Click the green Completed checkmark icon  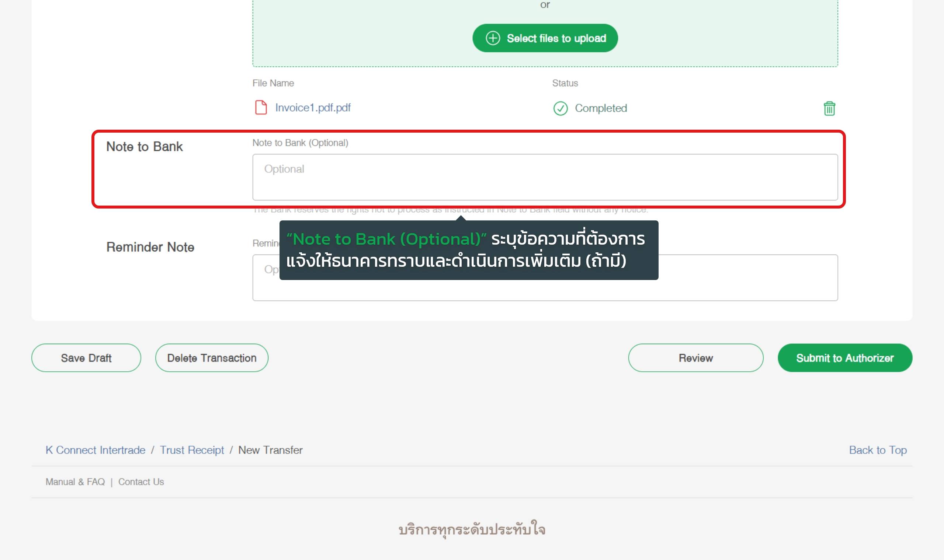560,108
